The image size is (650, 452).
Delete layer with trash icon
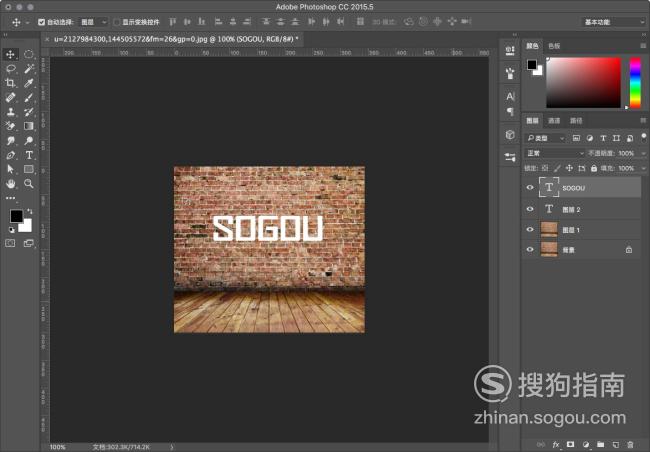(630, 445)
